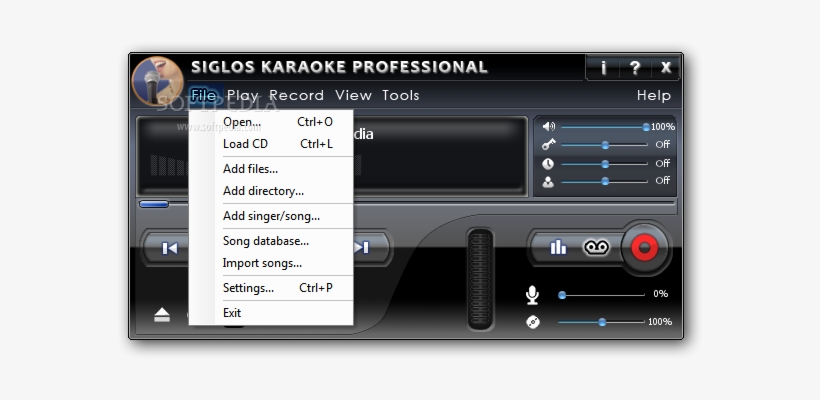Click the key pitch icon

tap(549, 145)
